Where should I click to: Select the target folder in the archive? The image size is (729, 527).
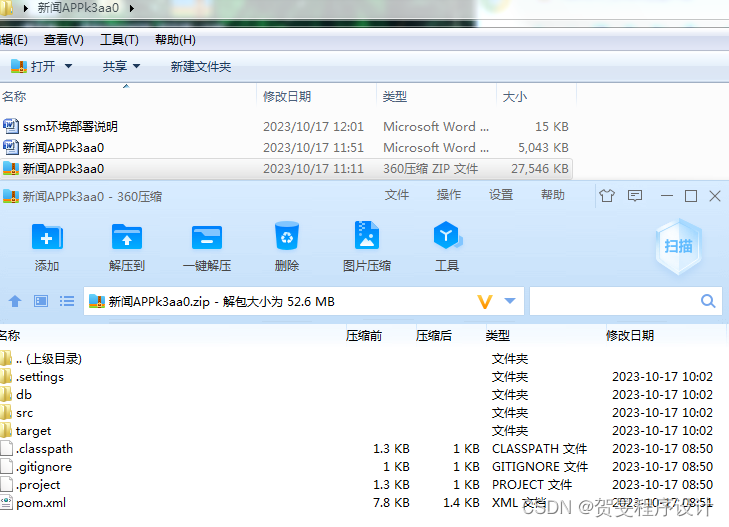pyautogui.click(x=33, y=431)
